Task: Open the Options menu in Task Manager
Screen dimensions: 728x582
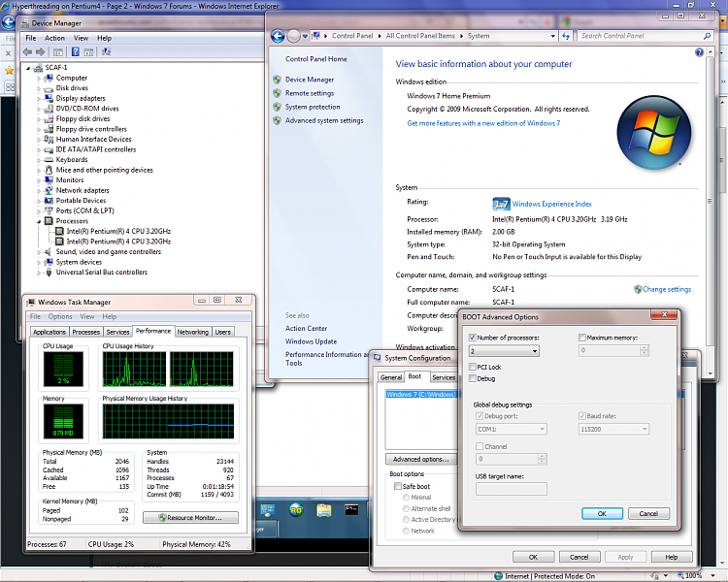Action: click(x=60, y=316)
